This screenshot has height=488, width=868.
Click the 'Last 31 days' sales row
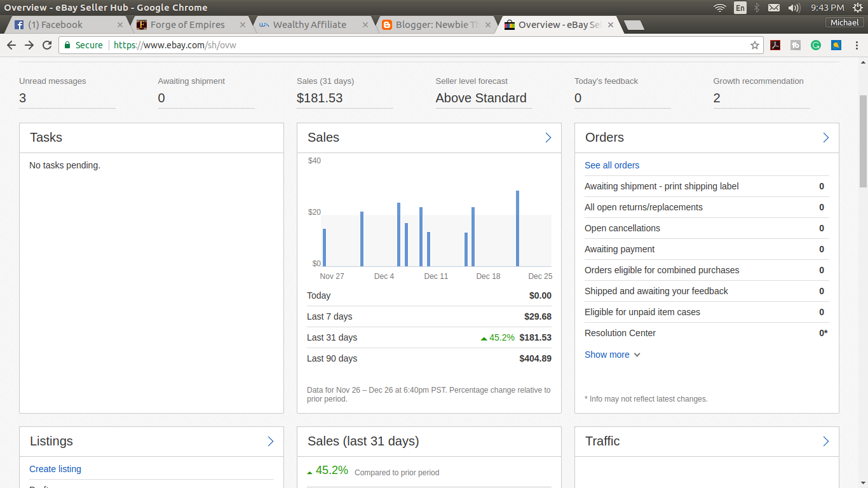click(429, 337)
